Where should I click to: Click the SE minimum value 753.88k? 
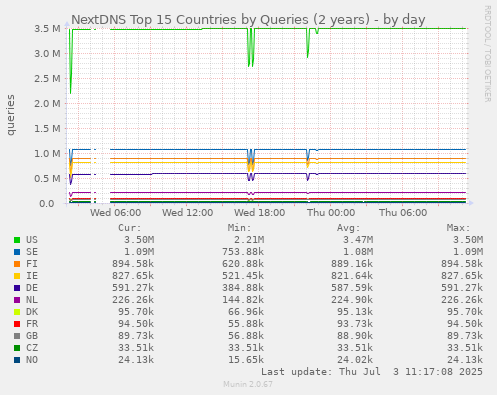click(243, 252)
